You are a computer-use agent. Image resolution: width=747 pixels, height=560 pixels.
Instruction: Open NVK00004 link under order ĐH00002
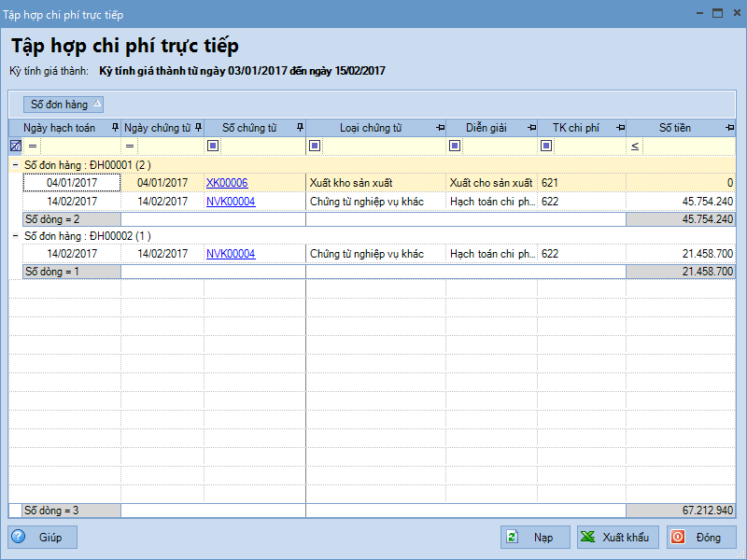click(x=231, y=254)
